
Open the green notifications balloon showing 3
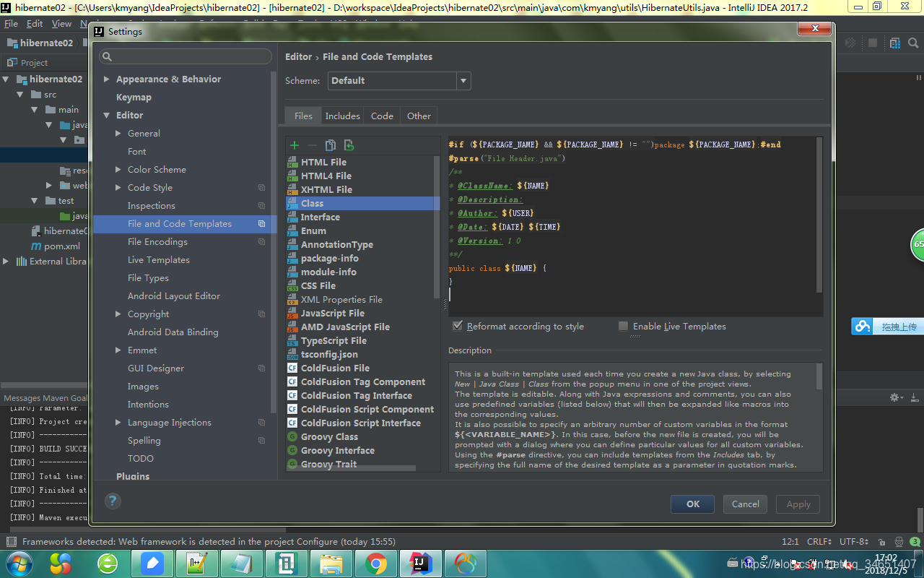915,542
